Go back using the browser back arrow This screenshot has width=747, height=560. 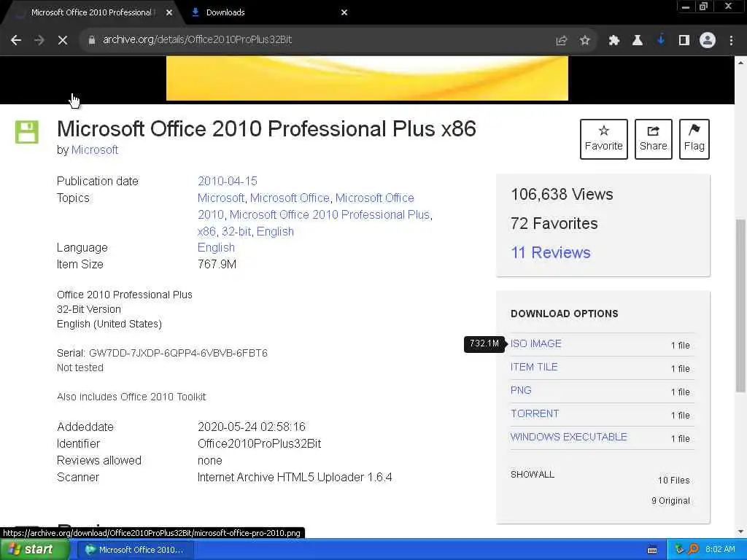16,40
